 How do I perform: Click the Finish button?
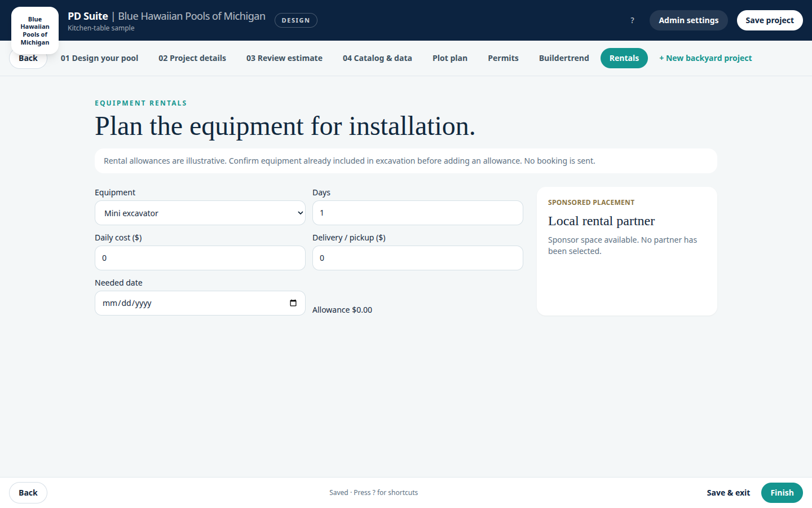point(782,493)
